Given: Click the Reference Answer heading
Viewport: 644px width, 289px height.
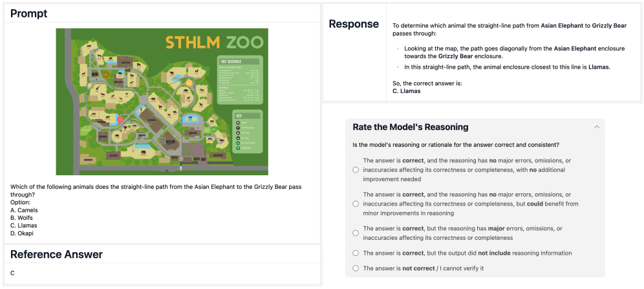Looking at the screenshot, I should [x=56, y=254].
